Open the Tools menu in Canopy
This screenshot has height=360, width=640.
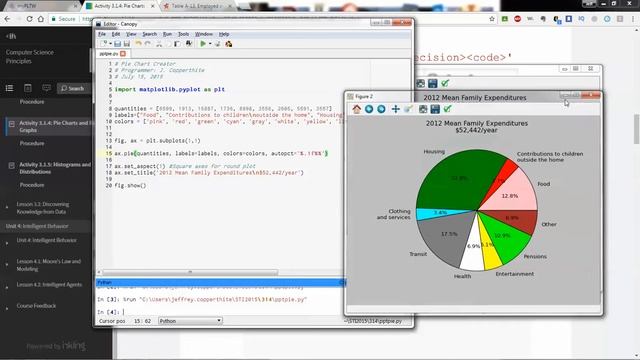183,34
